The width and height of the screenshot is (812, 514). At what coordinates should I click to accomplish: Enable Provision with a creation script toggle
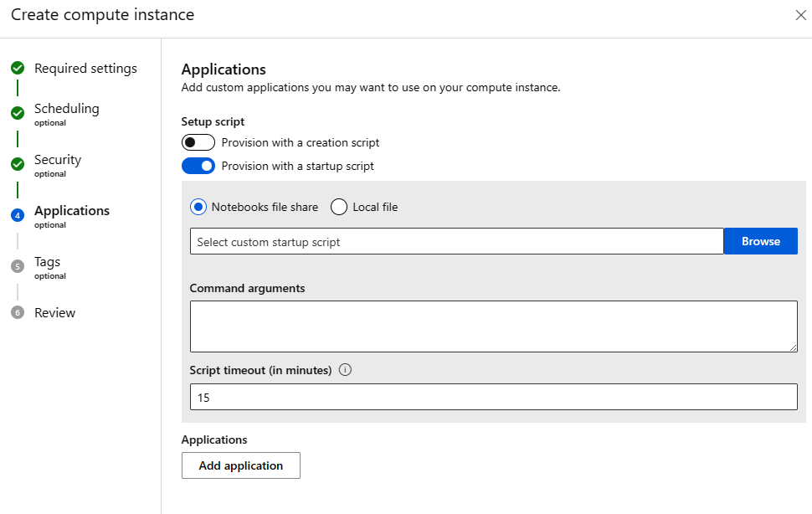click(x=198, y=142)
